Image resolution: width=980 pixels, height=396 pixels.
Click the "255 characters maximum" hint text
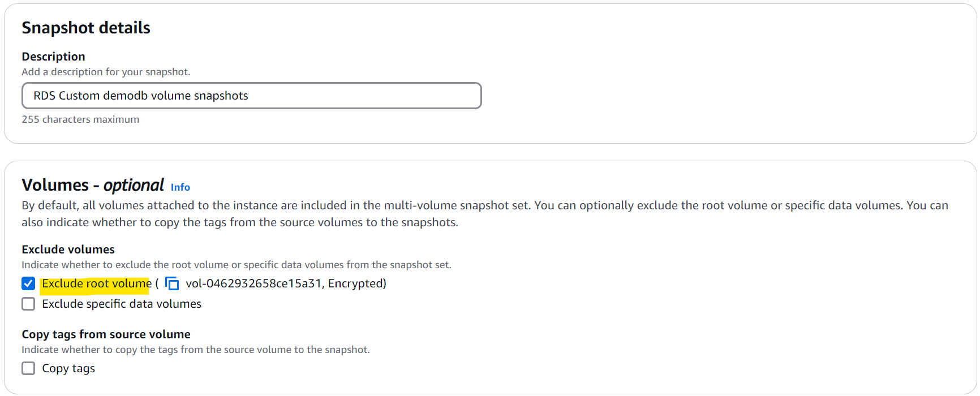[x=80, y=119]
